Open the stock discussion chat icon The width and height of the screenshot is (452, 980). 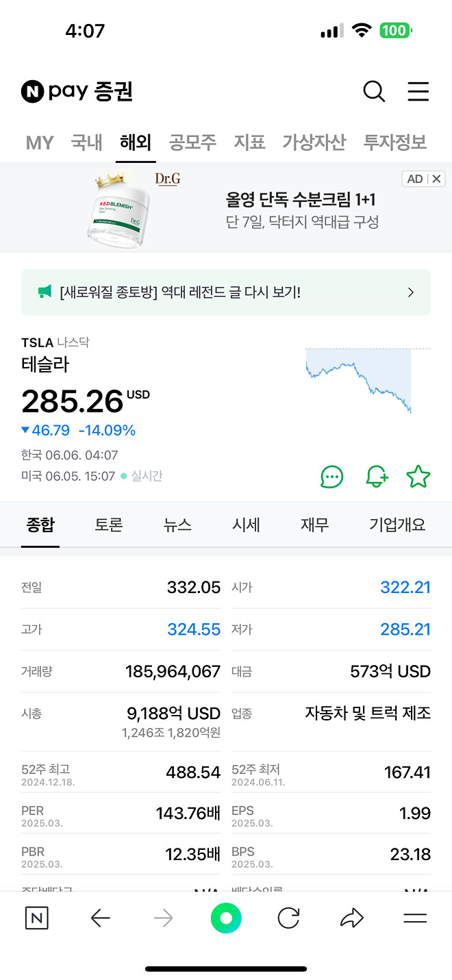tap(331, 477)
